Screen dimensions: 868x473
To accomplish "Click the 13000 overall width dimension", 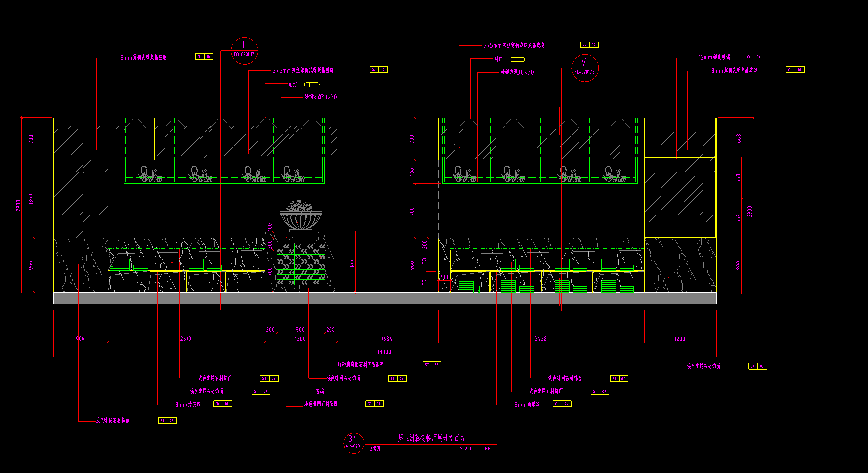I will click(x=384, y=352).
